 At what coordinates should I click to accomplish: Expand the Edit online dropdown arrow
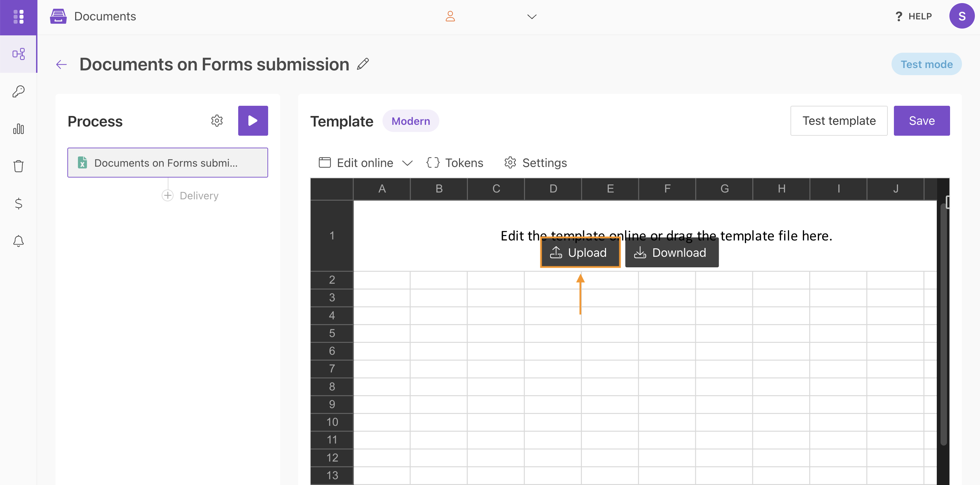click(x=407, y=163)
